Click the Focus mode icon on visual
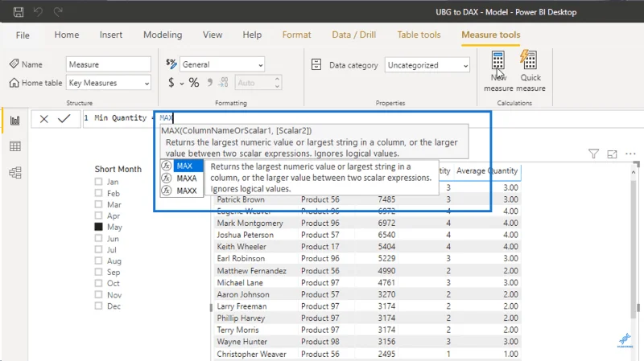Image resolution: width=644 pixels, height=361 pixels. 612,154
